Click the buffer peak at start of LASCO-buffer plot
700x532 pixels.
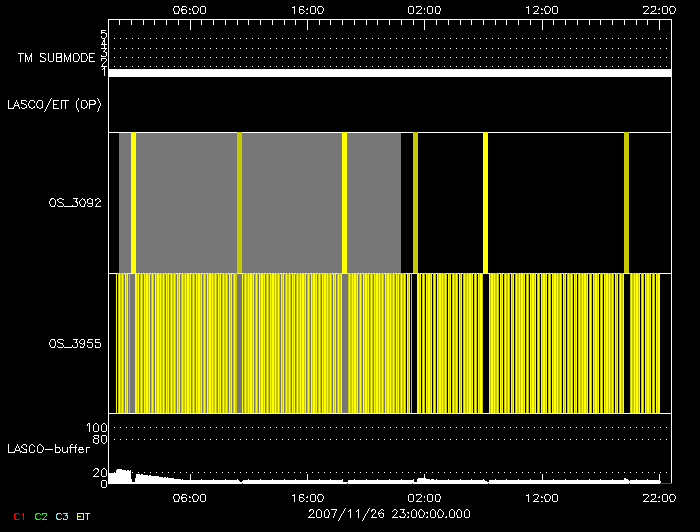coord(122,474)
